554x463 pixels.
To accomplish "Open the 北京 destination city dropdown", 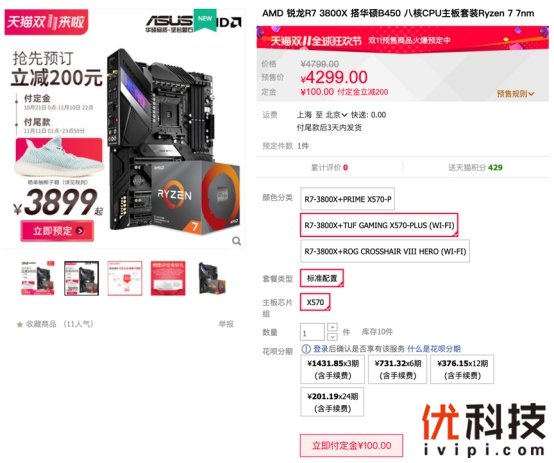I will pos(336,115).
